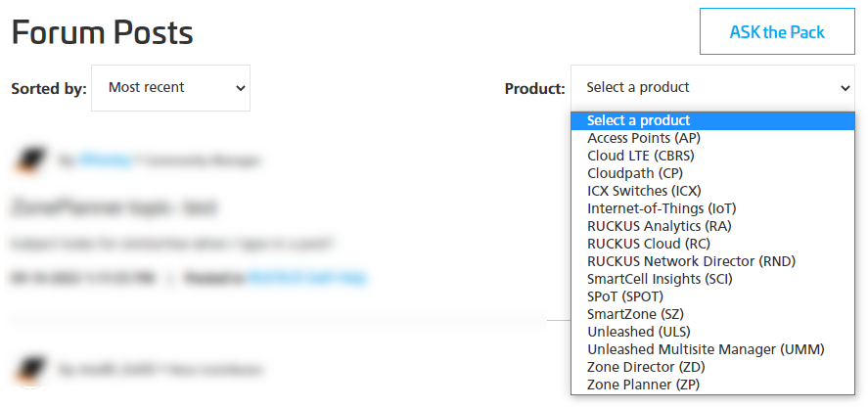Select Zone Director (ZD) product
Screen dimensions: 868x408
pos(713,367)
